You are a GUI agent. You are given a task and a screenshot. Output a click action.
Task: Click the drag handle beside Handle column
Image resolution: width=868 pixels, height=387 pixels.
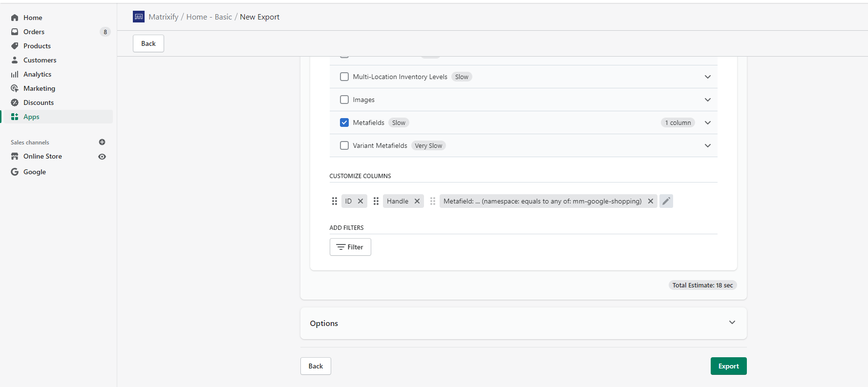[x=376, y=201]
